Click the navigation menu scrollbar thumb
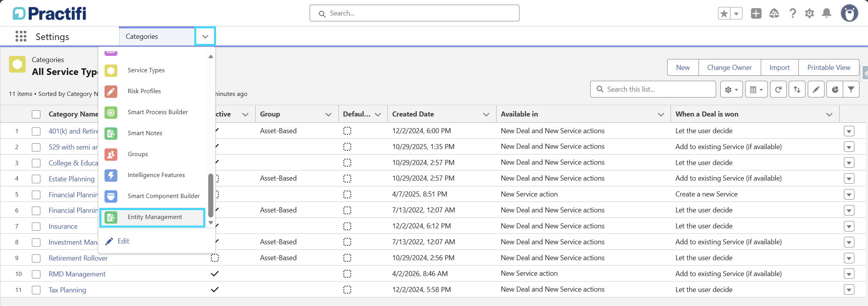 click(211, 195)
